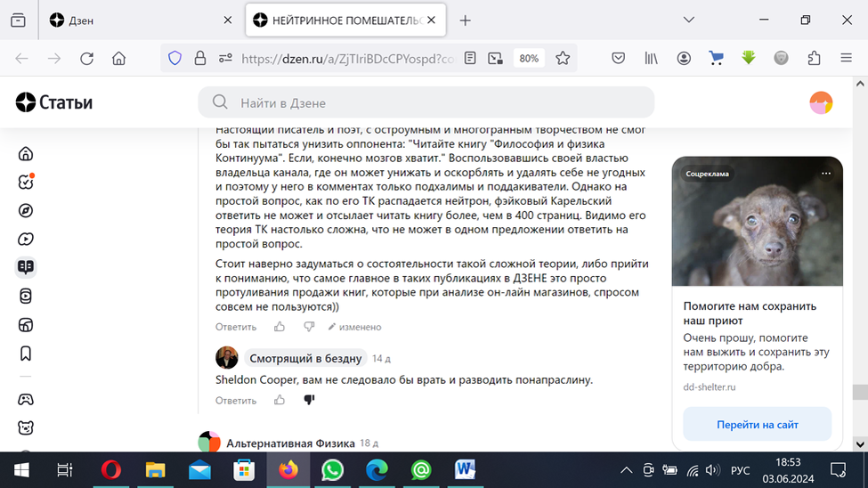Image resolution: width=868 pixels, height=488 pixels.
Task: Open the three-dot menu on the ad card
Action: point(826,174)
